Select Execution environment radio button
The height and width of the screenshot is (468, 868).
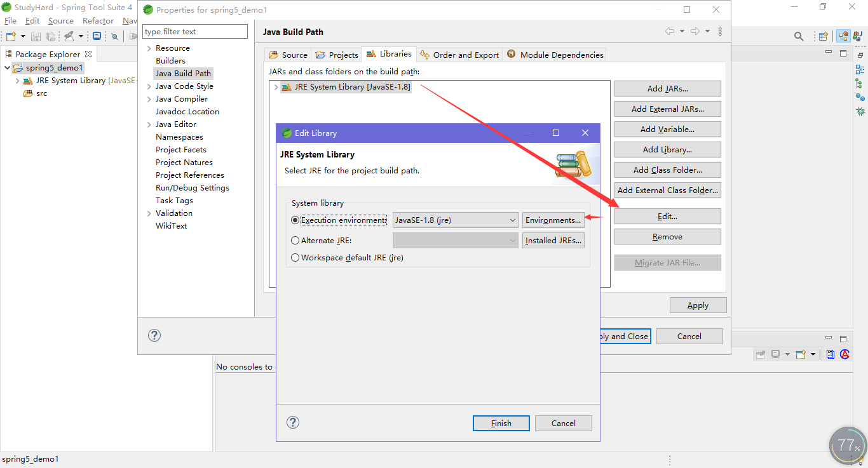click(295, 220)
